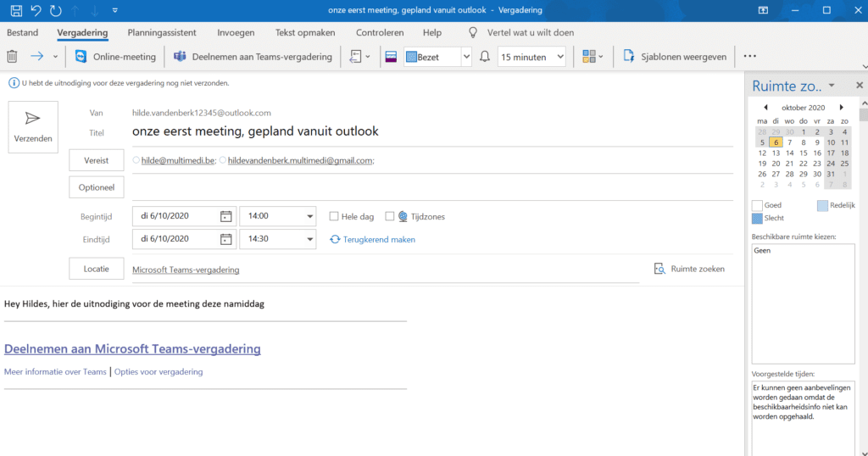868x456 pixels.
Task: Switch to the Controleren tab
Action: (380, 33)
